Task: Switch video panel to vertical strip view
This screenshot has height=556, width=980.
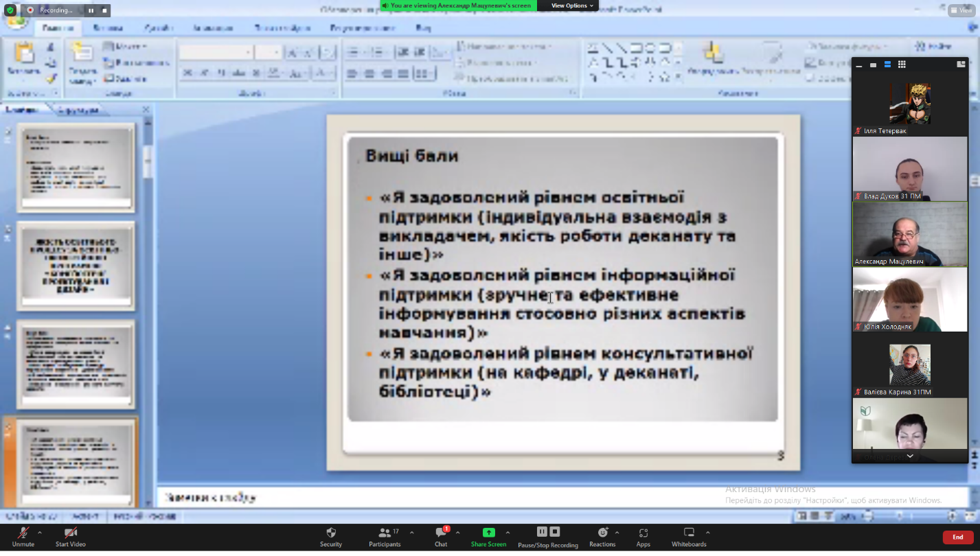Action: [x=887, y=65]
